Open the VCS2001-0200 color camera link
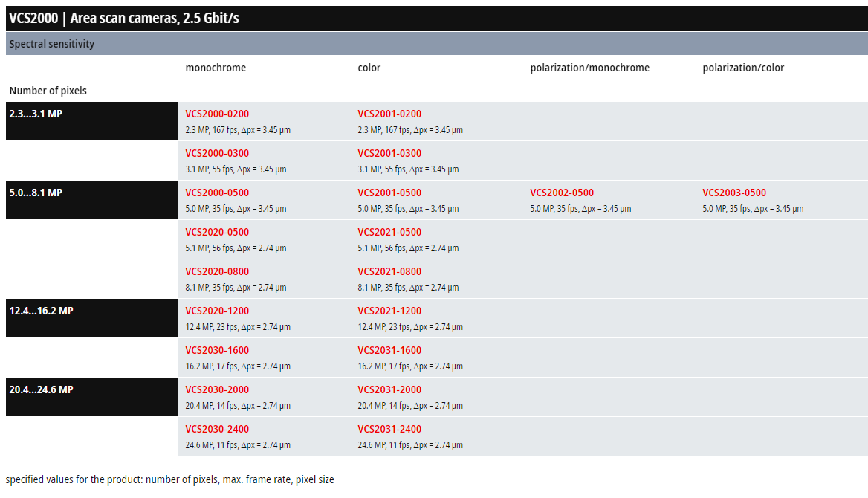Viewport: 868px width, 498px height. click(x=389, y=114)
